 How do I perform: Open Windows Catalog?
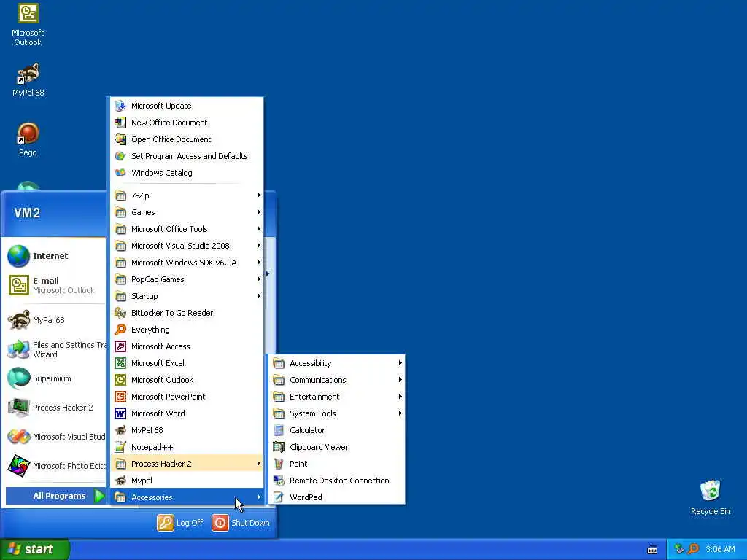(x=187, y=172)
